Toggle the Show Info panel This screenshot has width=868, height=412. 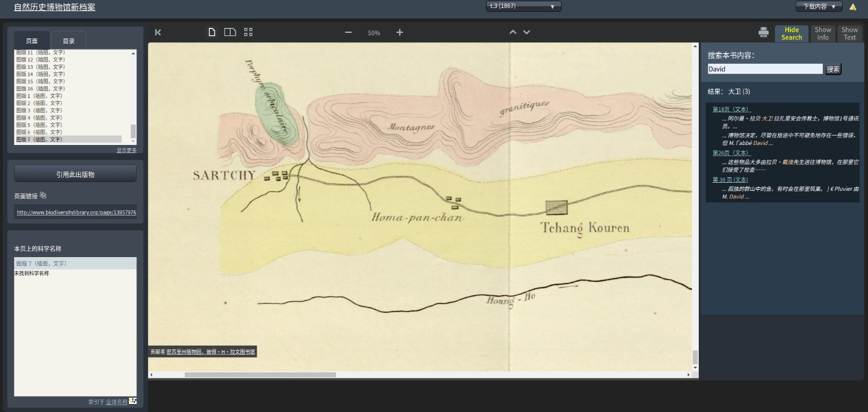coord(823,33)
